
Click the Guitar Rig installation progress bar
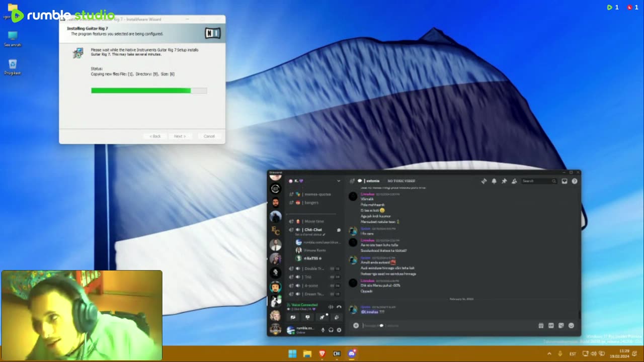coord(149,90)
